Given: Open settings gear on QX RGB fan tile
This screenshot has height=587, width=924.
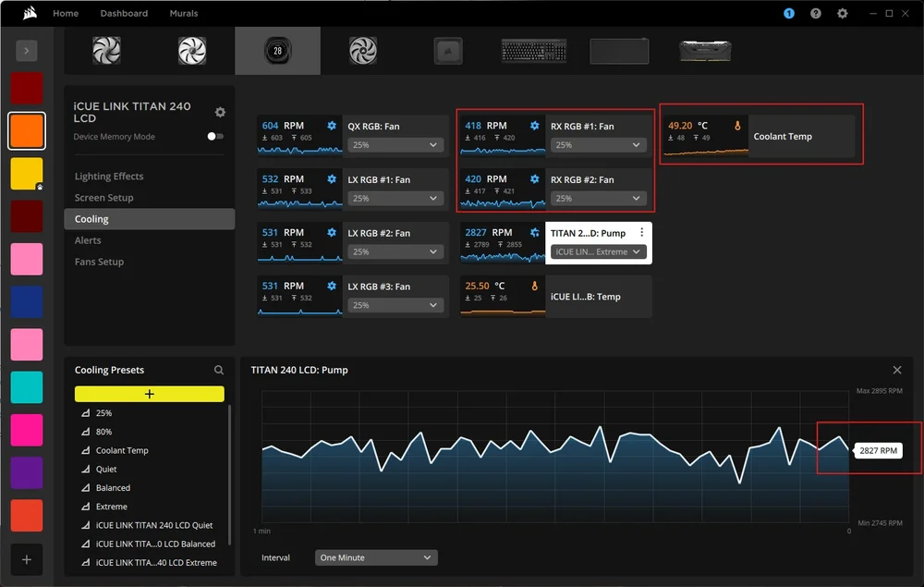Looking at the screenshot, I should 332,126.
